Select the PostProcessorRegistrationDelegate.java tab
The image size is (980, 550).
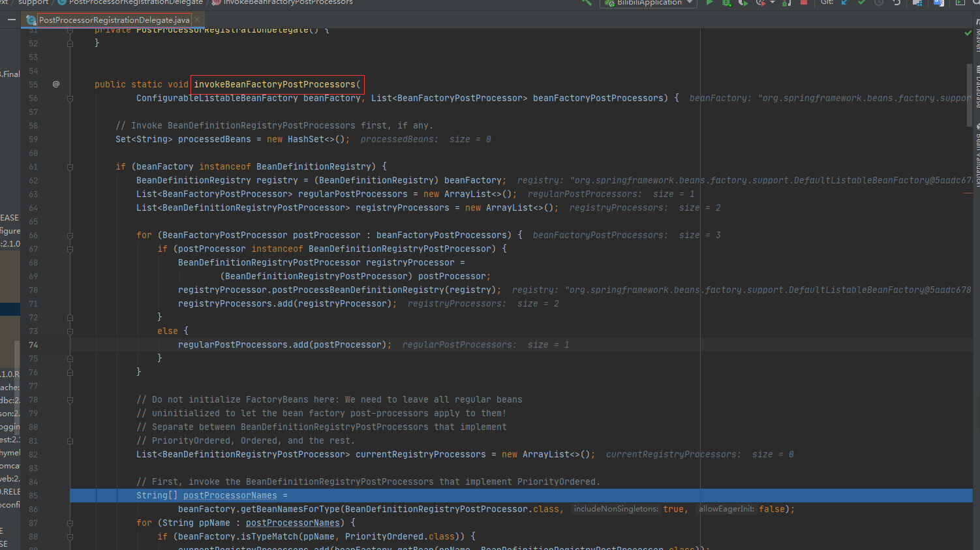point(114,20)
